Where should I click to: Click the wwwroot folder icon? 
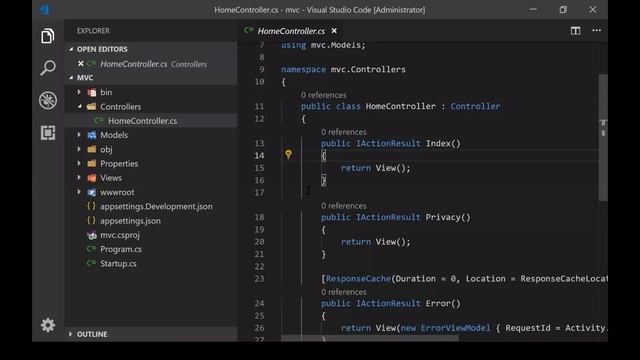click(92, 192)
